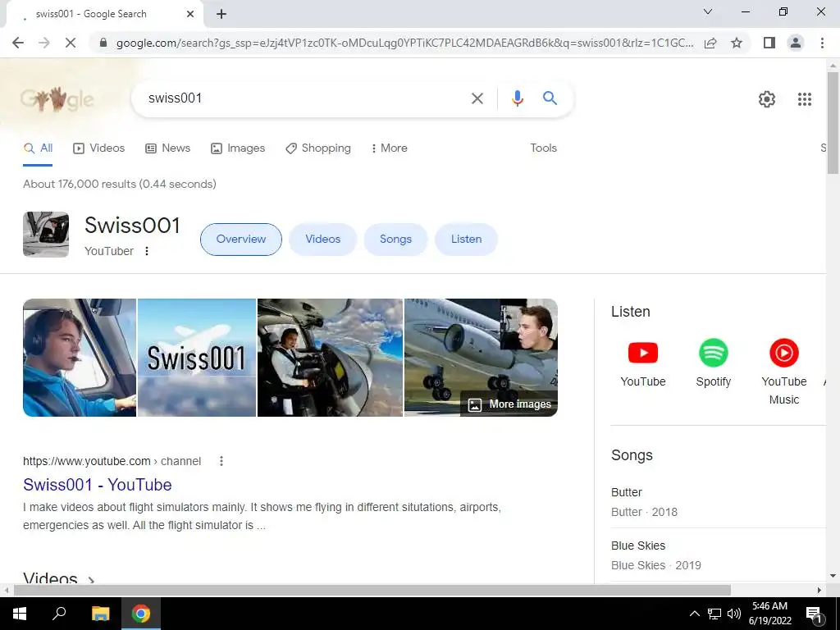The height and width of the screenshot is (630, 840).
Task: Expand the More search categories menu
Action: (390, 148)
